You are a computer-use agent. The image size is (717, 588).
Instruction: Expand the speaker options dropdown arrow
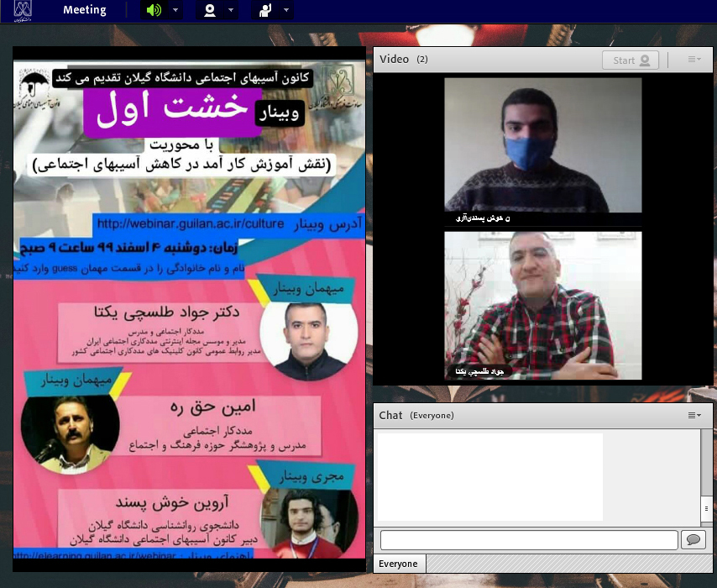[x=175, y=11]
